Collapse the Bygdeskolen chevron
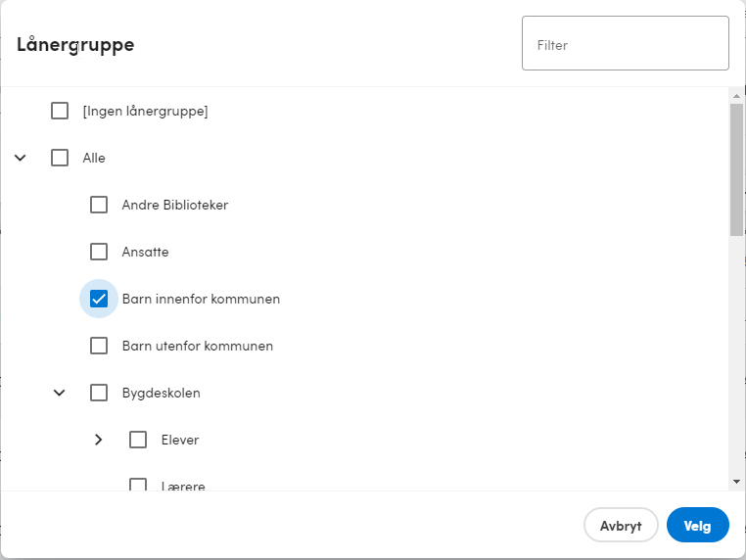 (59, 393)
